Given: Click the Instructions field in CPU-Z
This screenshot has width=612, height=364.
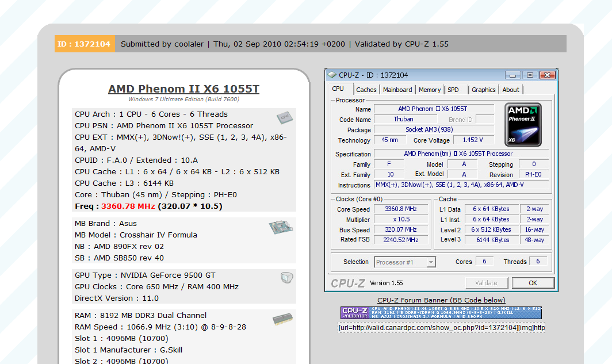Looking at the screenshot, I should [x=461, y=185].
